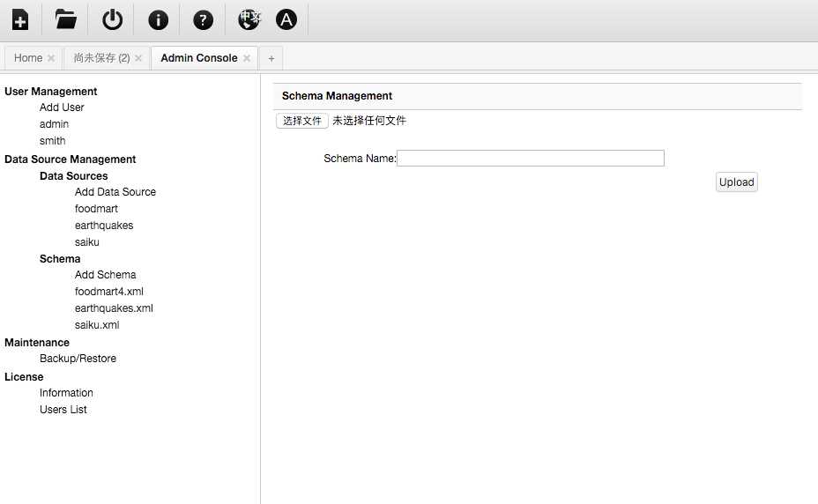Change language with the globe translate icon
818x504 pixels.
click(x=249, y=20)
